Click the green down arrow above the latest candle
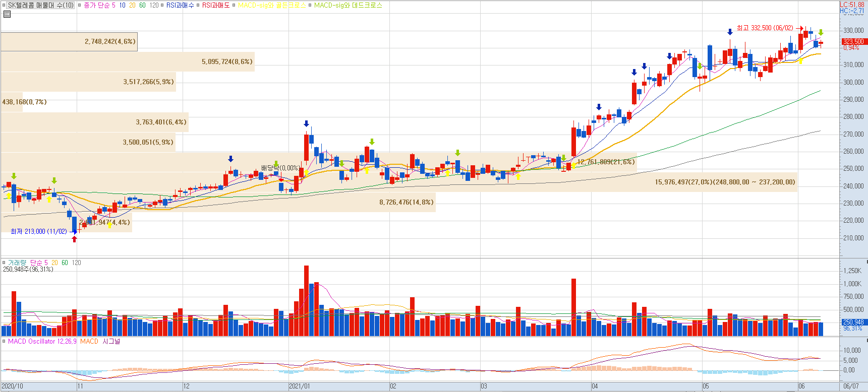 (821, 32)
